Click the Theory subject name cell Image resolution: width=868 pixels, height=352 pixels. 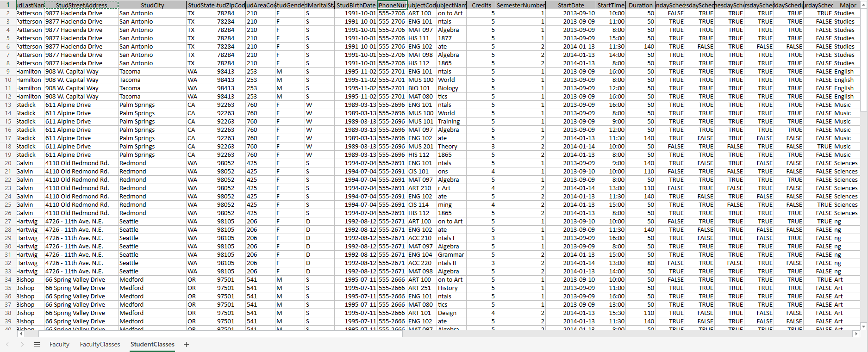(x=452, y=147)
